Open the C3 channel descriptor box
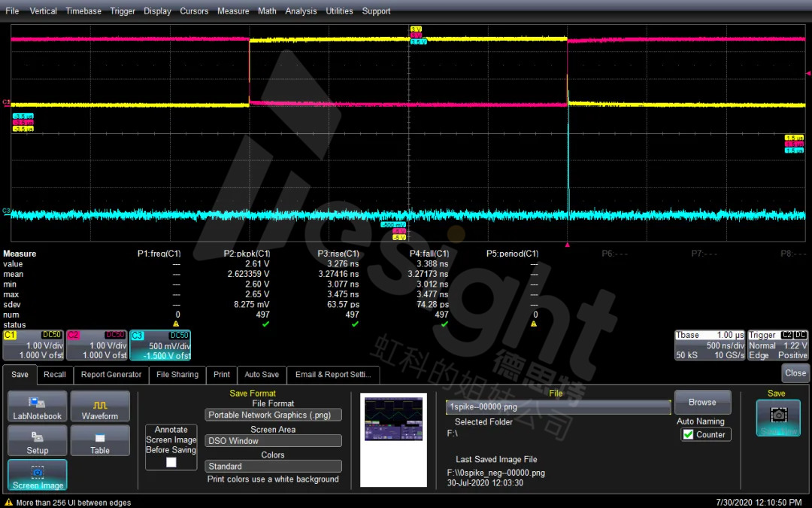Viewport: 812px width, 508px height. tap(160, 345)
